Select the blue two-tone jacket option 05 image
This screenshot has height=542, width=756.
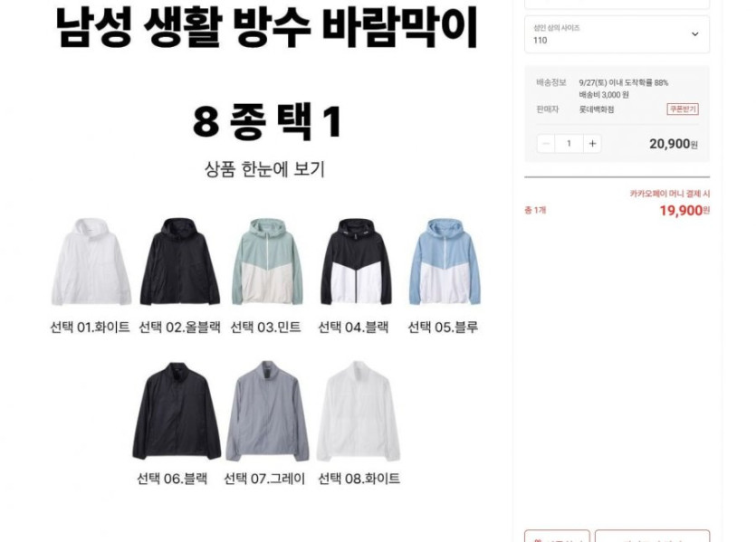[x=445, y=261]
